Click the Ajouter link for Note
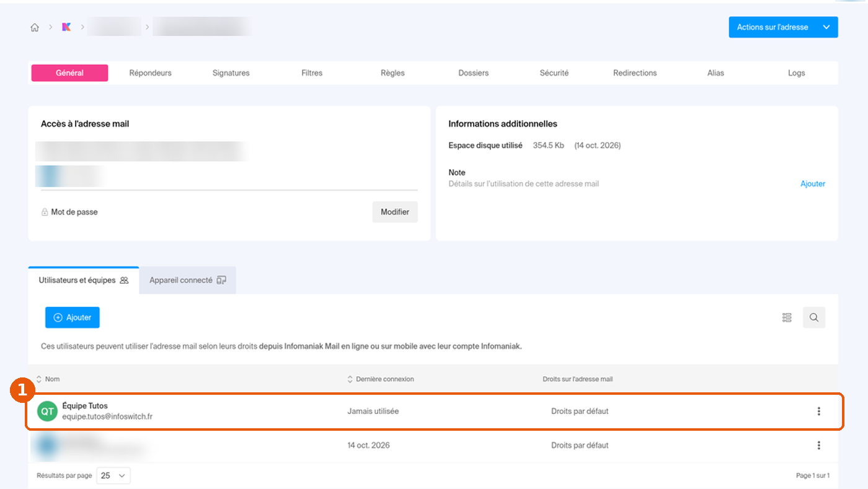 coord(813,184)
